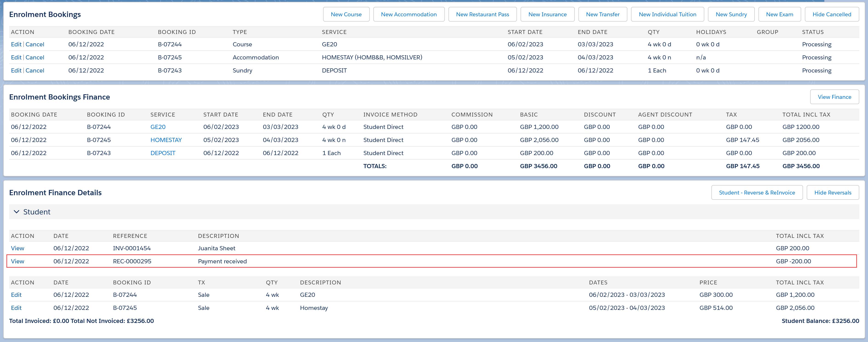Open New Restaurant Pass booking
The height and width of the screenshot is (342, 868).
click(x=482, y=14)
